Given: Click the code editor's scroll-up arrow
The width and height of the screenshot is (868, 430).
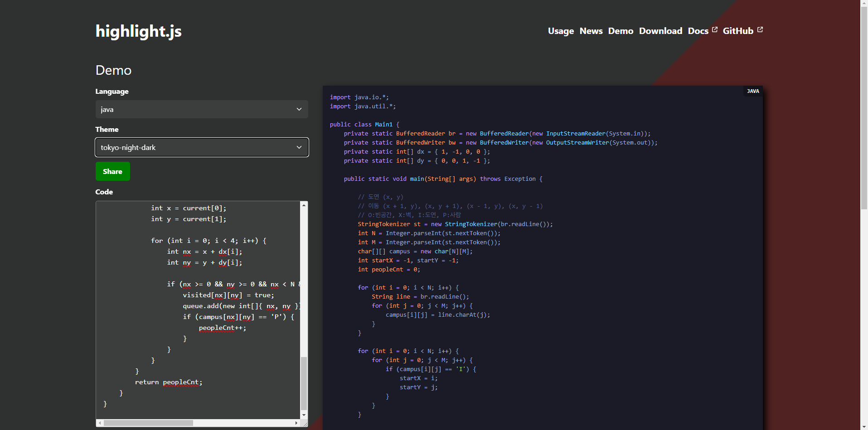Looking at the screenshot, I should [x=304, y=205].
